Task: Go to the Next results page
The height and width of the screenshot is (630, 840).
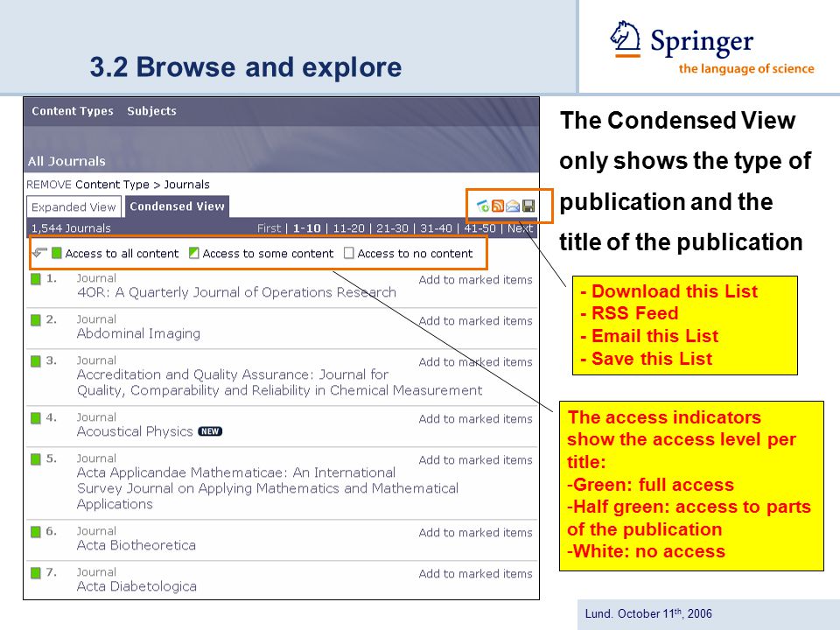Action: [520, 228]
